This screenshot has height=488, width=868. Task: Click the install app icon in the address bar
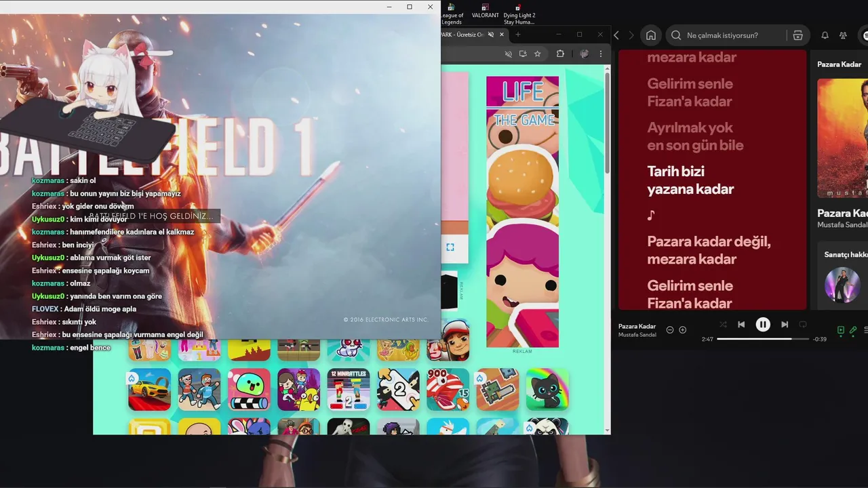[x=523, y=54]
